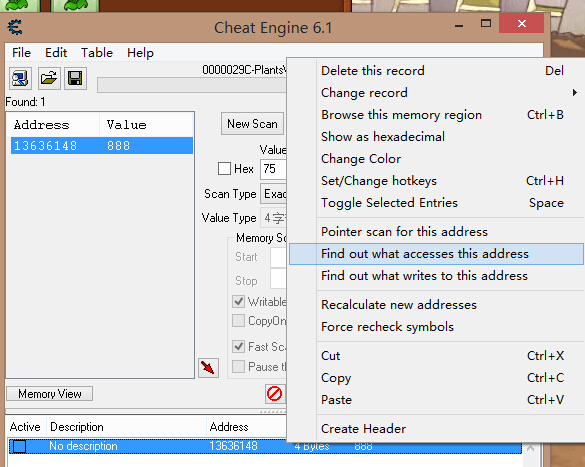Click the Memory View button
Viewport: 585px width, 467px height.
(x=50, y=394)
